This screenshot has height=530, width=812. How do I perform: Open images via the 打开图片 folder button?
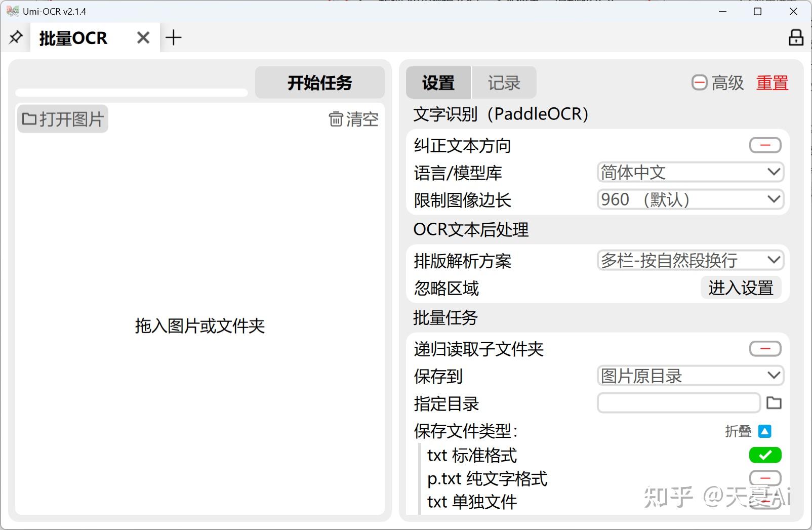tap(62, 118)
